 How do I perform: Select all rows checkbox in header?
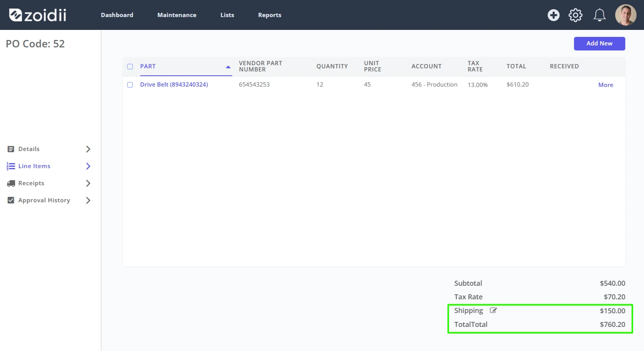click(x=130, y=66)
